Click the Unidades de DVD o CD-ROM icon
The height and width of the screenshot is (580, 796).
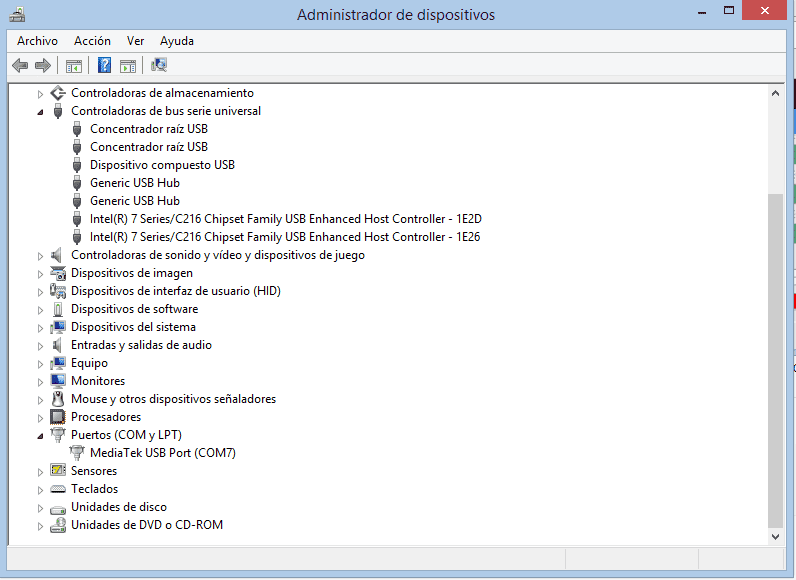point(58,525)
